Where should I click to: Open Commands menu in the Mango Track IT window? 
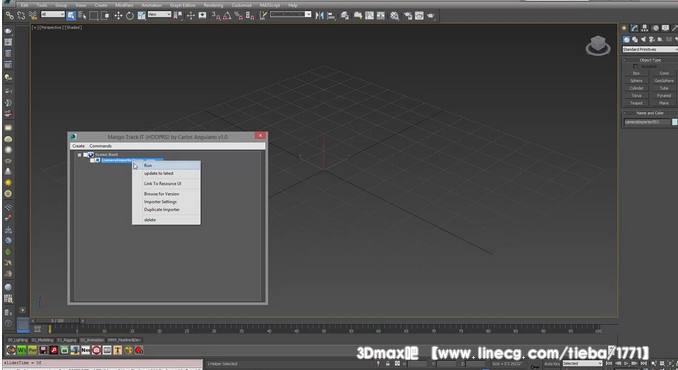point(100,146)
